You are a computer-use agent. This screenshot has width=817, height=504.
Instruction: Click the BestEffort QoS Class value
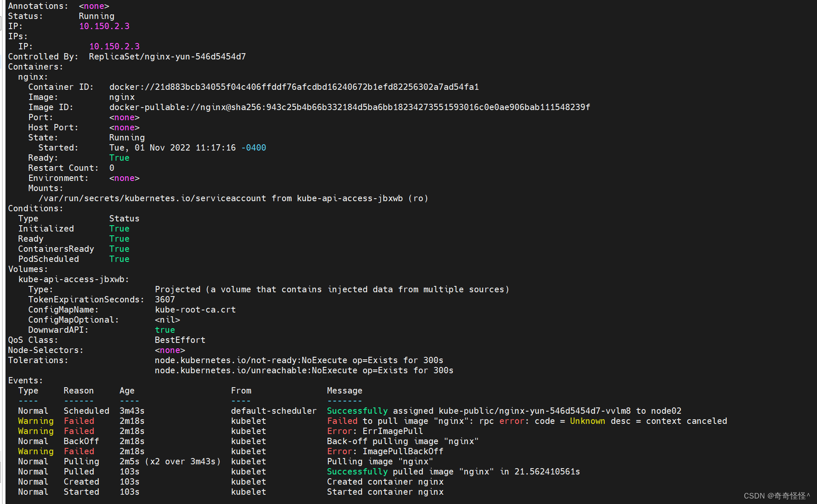[180, 340]
